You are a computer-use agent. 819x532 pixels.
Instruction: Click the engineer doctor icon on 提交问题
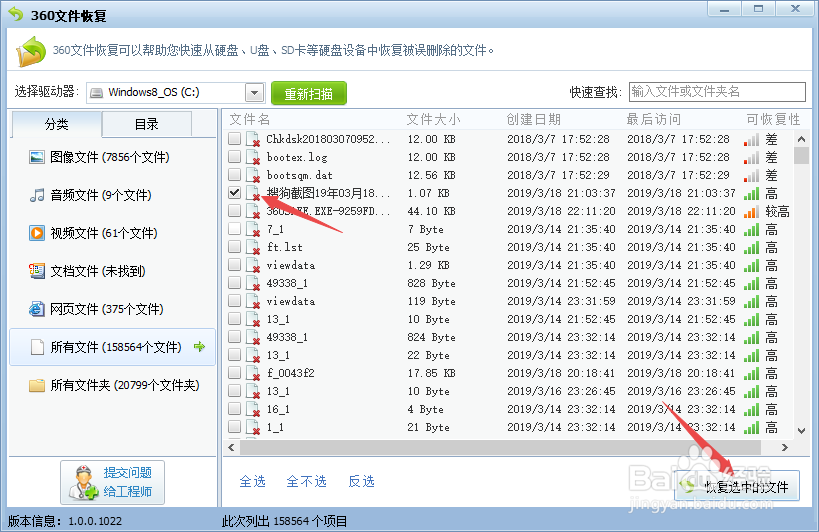[84, 482]
